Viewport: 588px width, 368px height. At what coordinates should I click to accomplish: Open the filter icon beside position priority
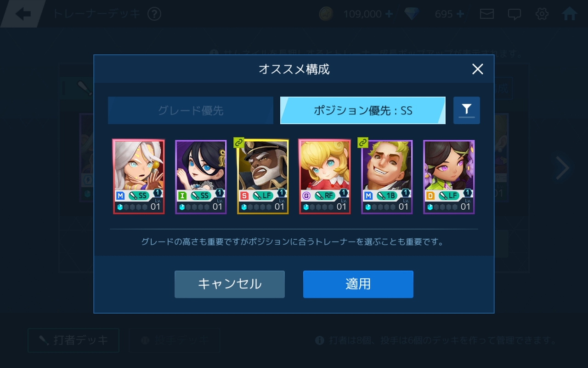(466, 110)
